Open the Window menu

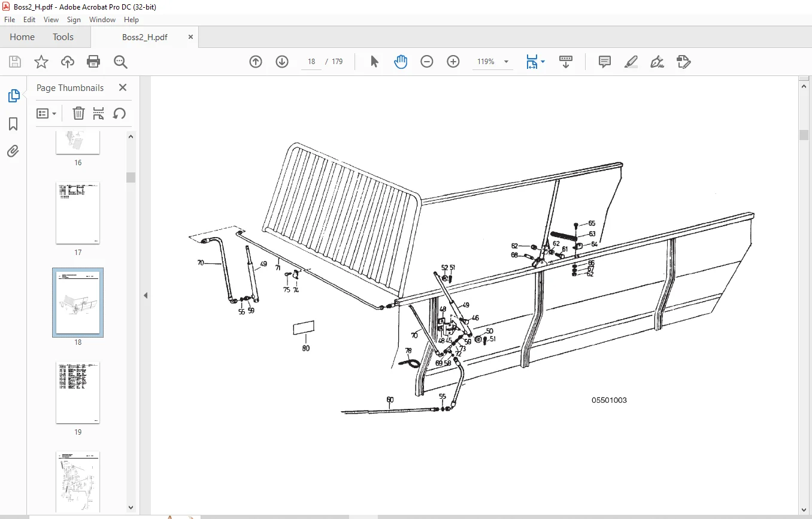(x=102, y=20)
